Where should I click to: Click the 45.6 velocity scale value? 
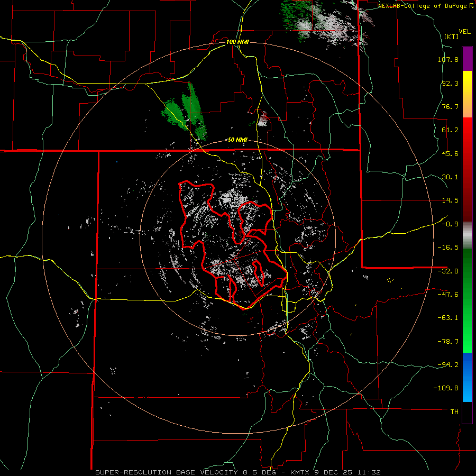(x=450, y=153)
